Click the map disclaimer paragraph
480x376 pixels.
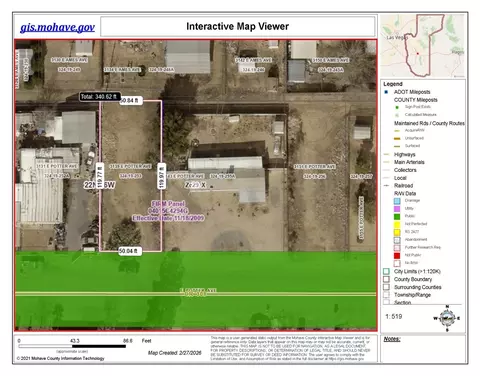(290, 348)
